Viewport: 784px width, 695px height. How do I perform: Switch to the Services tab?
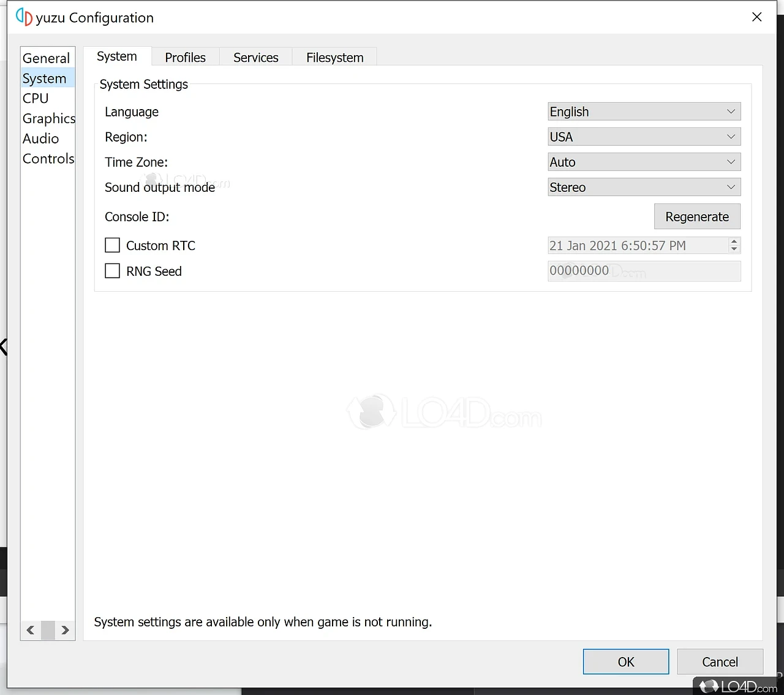[x=256, y=58]
